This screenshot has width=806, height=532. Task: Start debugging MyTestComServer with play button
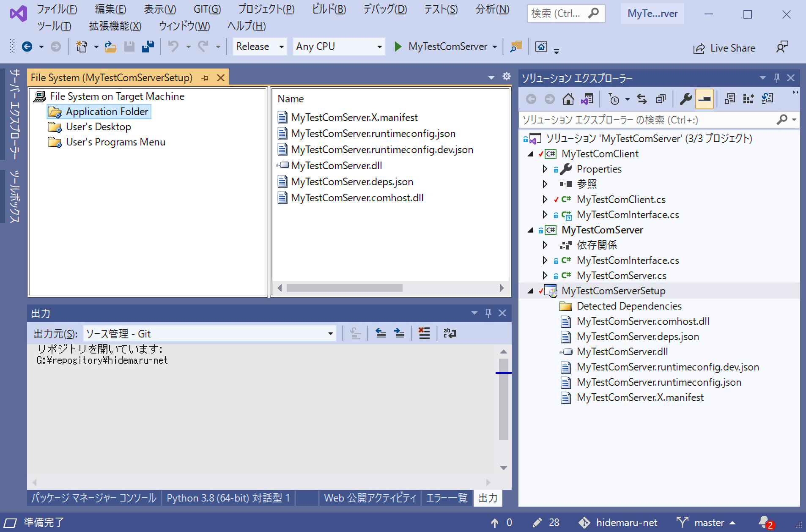click(x=398, y=47)
